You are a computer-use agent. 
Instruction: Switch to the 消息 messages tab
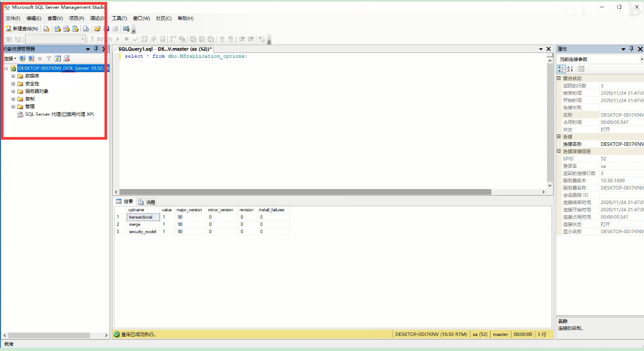(147, 201)
